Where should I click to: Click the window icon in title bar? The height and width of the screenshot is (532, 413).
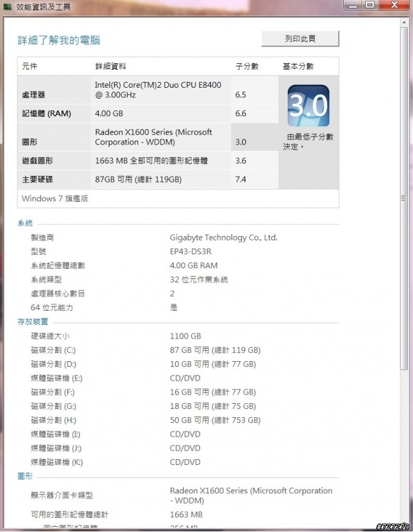point(7,6)
